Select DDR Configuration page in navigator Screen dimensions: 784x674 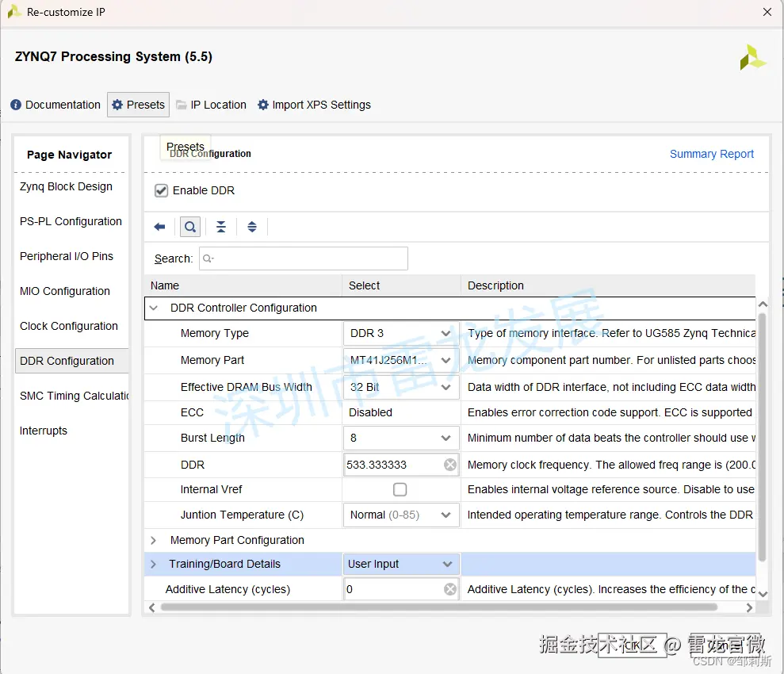pos(72,361)
